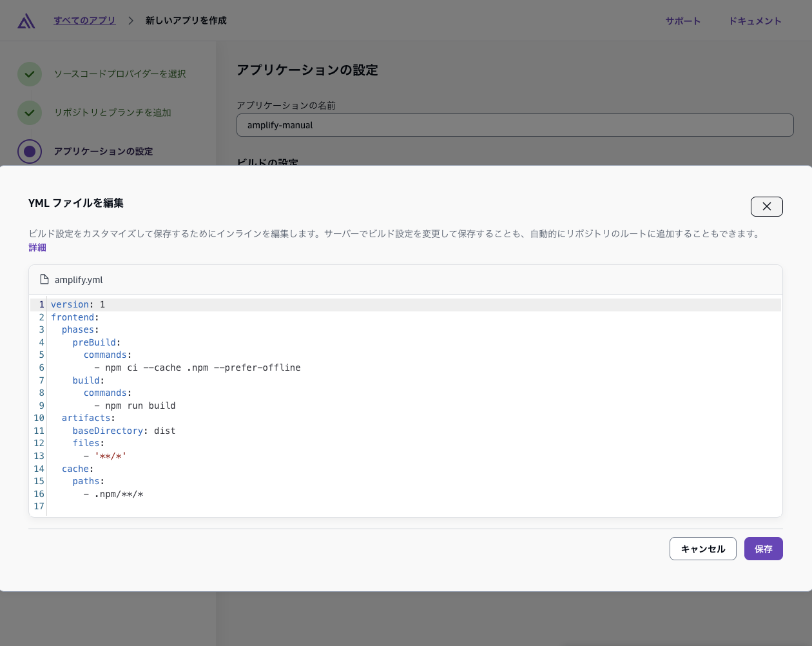Click the Amplify logo icon
Screen dimensions: 812x646
pos(26,21)
